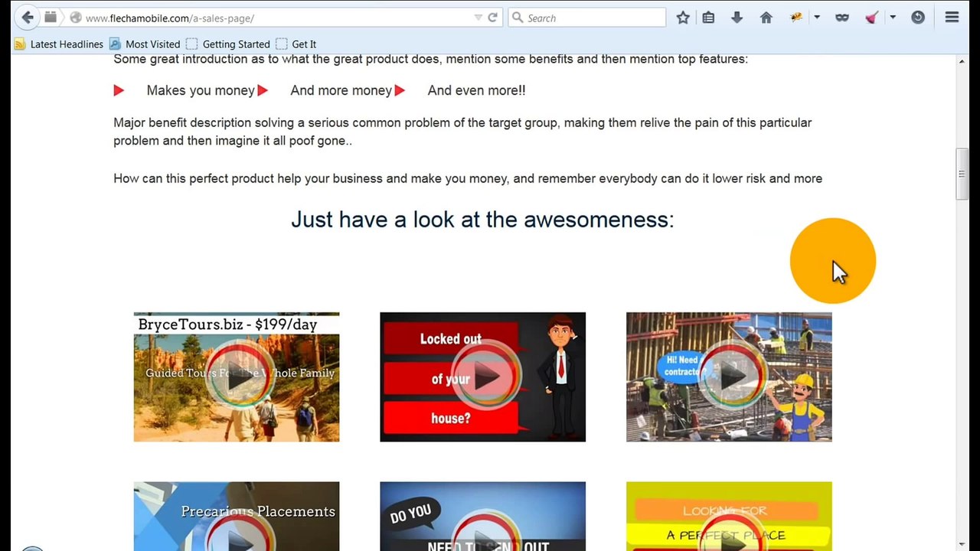This screenshot has height=551, width=980.
Task: Click the private browsing mask icon
Action: [x=842, y=18]
